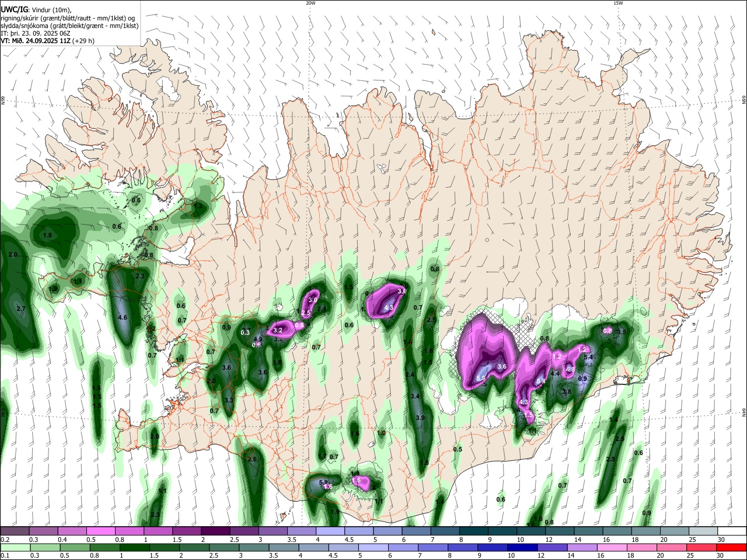Click the '1.0' precipitation value on the map
The height and width of the screenshot is (560, 747).
pos(381,433)
